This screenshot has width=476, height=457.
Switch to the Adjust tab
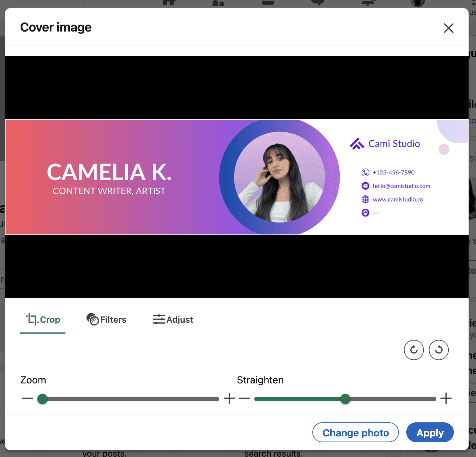[x=173, y=320]
